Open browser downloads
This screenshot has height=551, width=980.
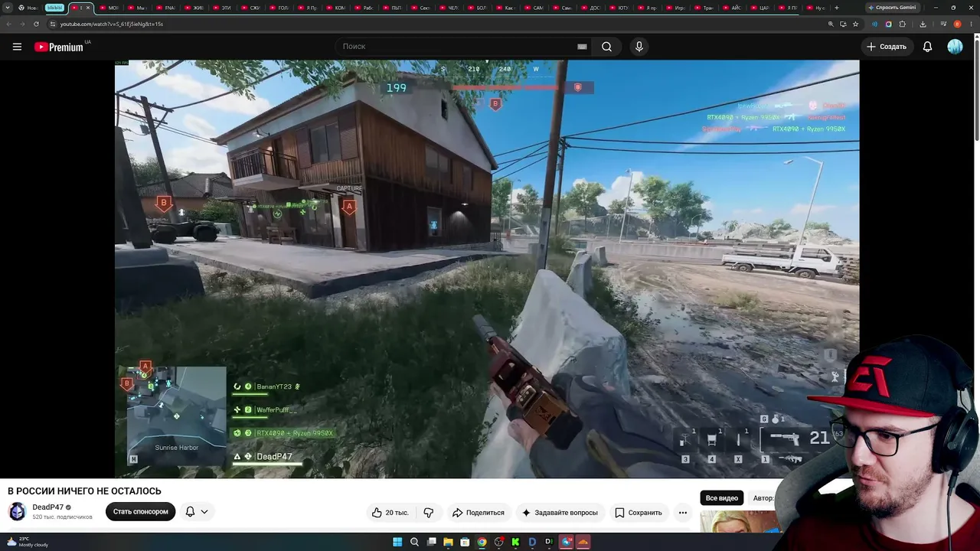[923, 24]
